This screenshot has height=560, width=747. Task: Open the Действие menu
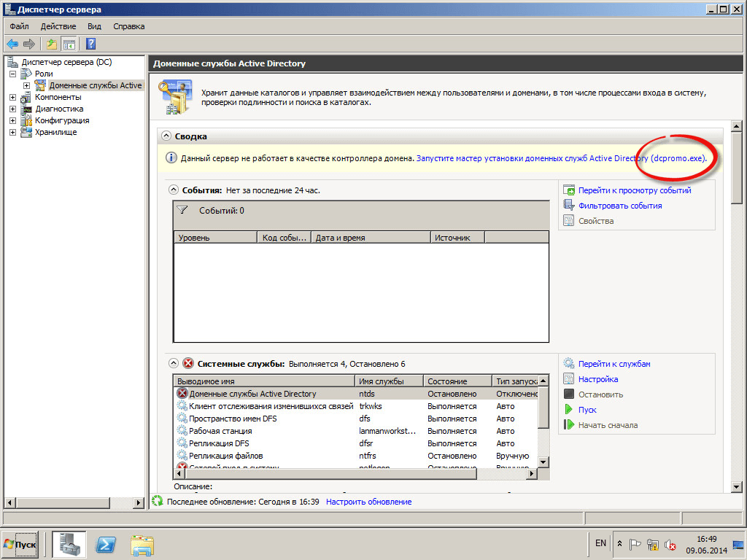pos(58,26)
